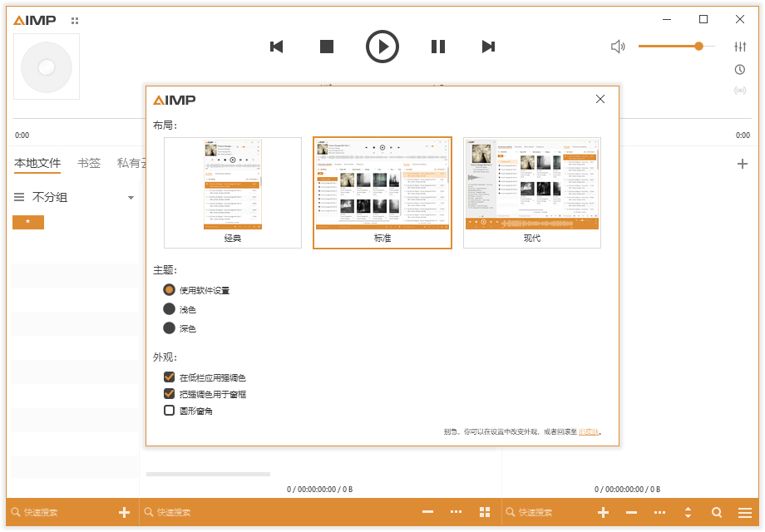Add files using the right panel plus icon
This screenshot has height=532, width=765.
[603, 513]
